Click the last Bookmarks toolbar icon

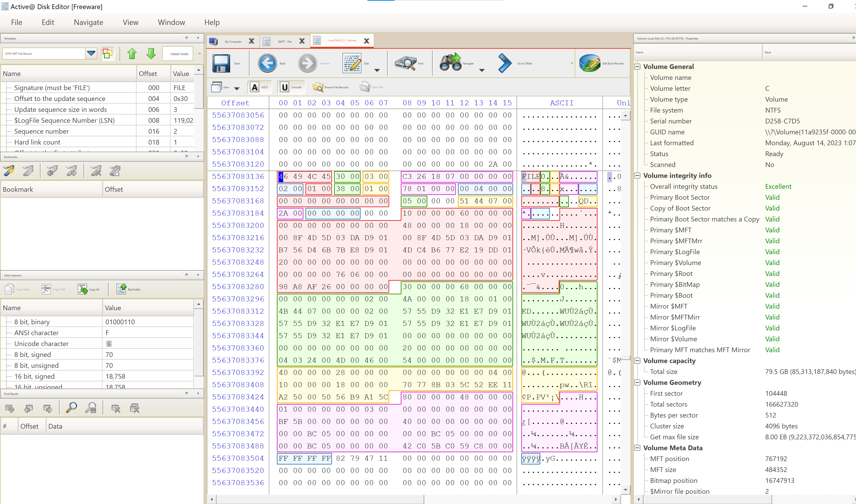(115, 170)
